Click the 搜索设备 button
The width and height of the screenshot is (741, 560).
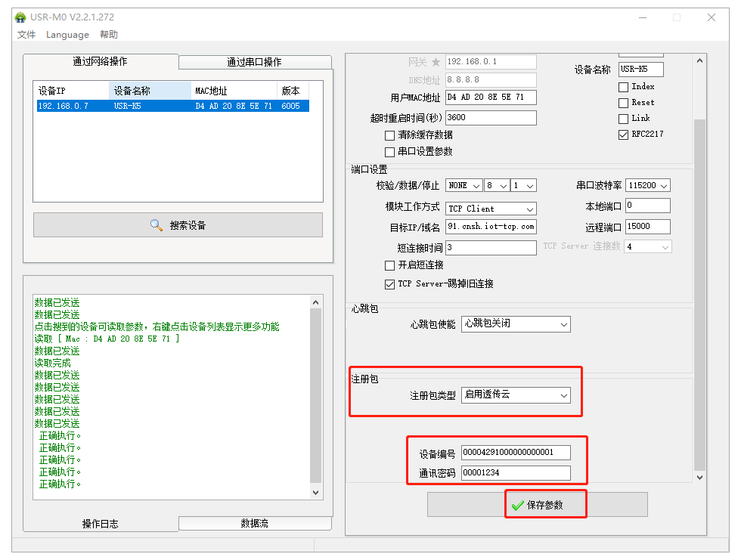tap(178, 225)
